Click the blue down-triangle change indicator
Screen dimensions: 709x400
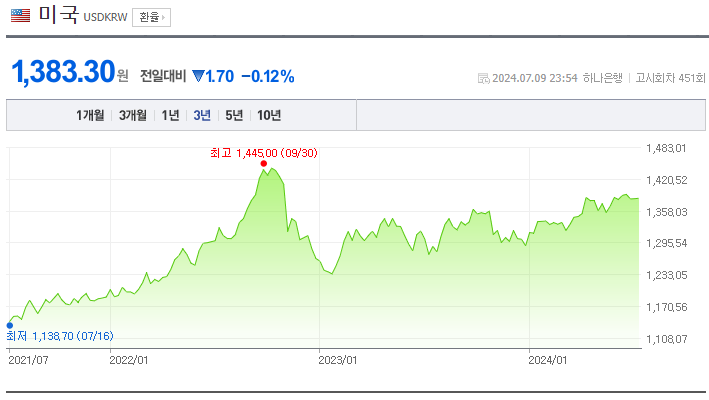(198, 75)
